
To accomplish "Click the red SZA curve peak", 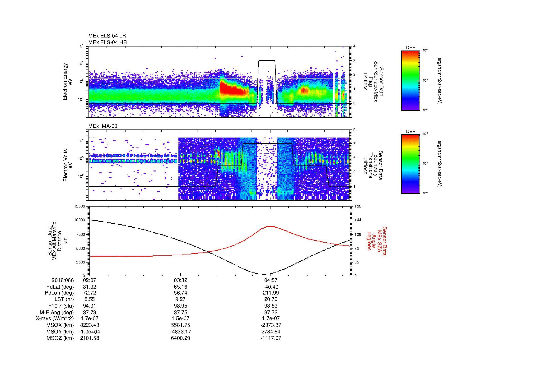I will (x=270, y=226).
